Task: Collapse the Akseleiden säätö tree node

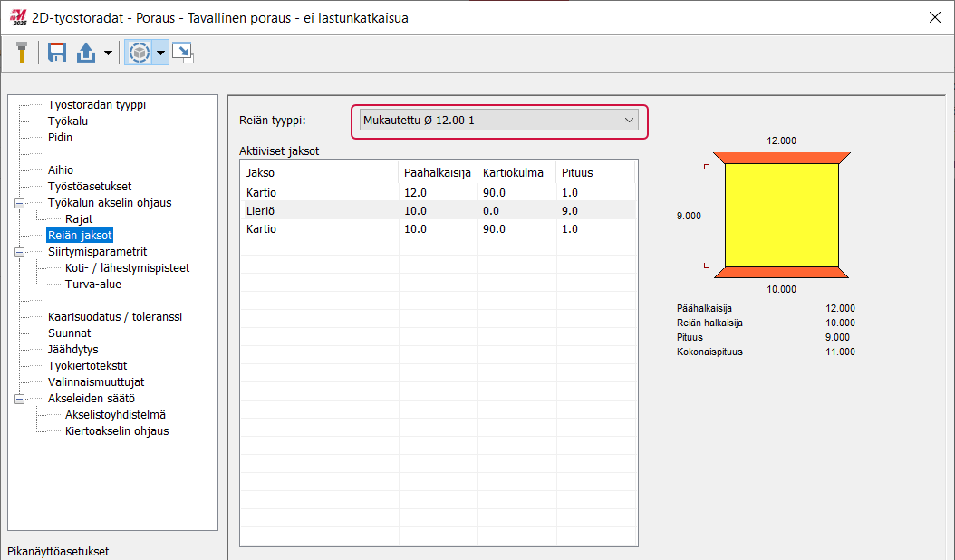Action: pos(20,399)
